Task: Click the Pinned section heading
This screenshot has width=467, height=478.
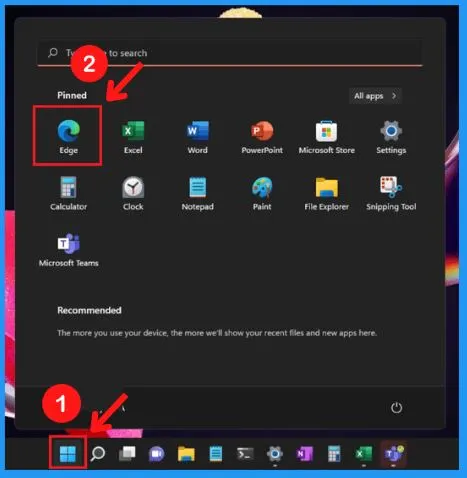Action: coord(72,95)
